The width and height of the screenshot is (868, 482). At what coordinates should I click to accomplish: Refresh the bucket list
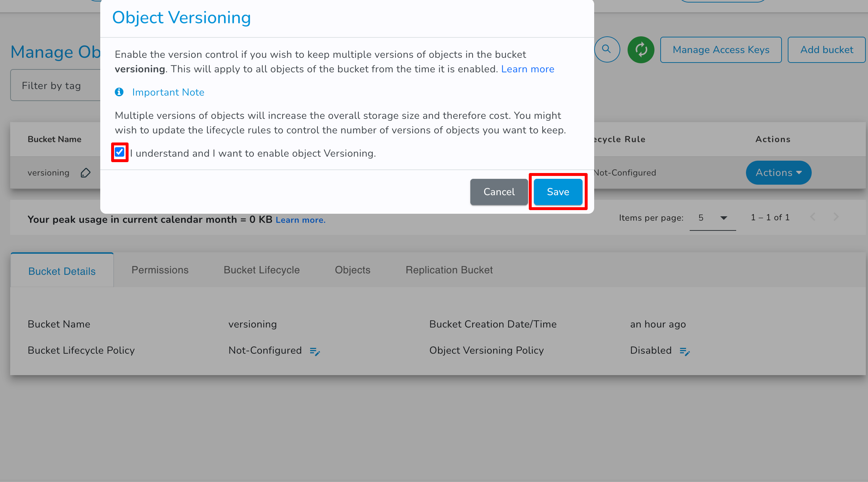[641, 49]
